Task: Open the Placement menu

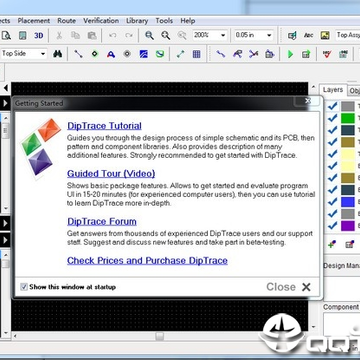Action: [x=34, y=21]
